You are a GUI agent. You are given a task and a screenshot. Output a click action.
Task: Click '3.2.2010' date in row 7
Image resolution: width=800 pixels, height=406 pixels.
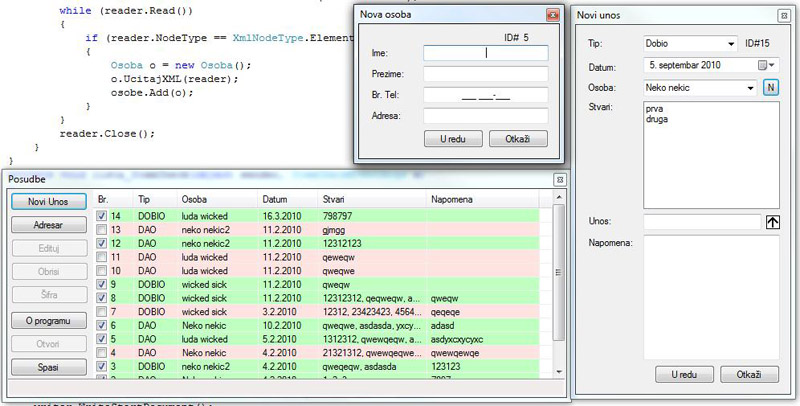tap(280, 312)
